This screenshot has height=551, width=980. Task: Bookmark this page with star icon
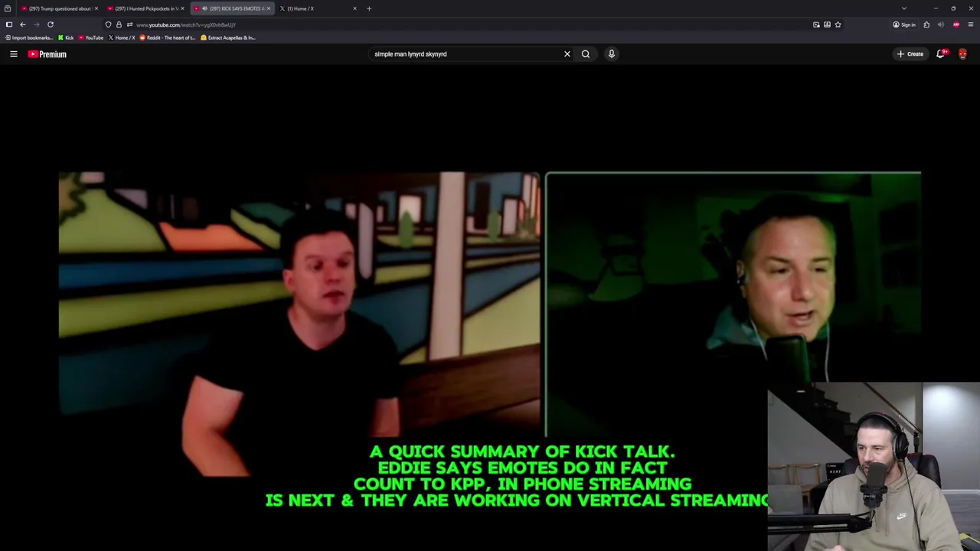tap(838, 24)
